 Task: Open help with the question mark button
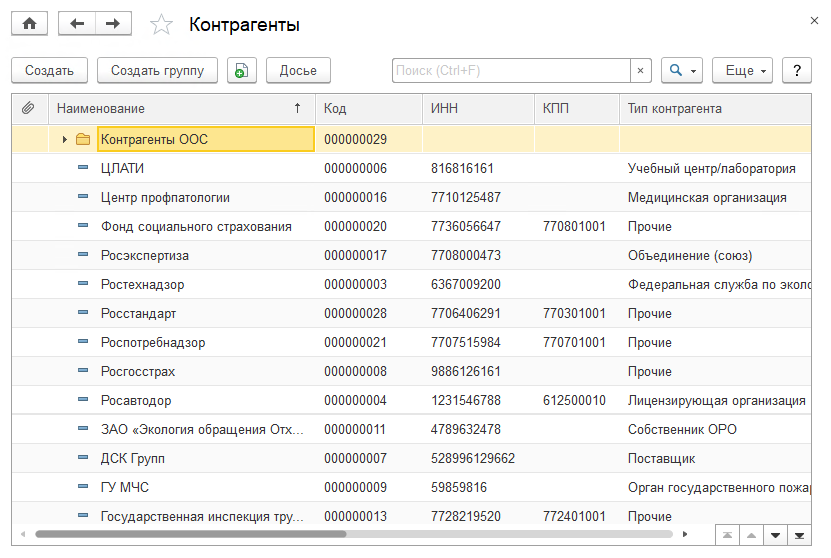pyautogui.click(x=796, y=70)
